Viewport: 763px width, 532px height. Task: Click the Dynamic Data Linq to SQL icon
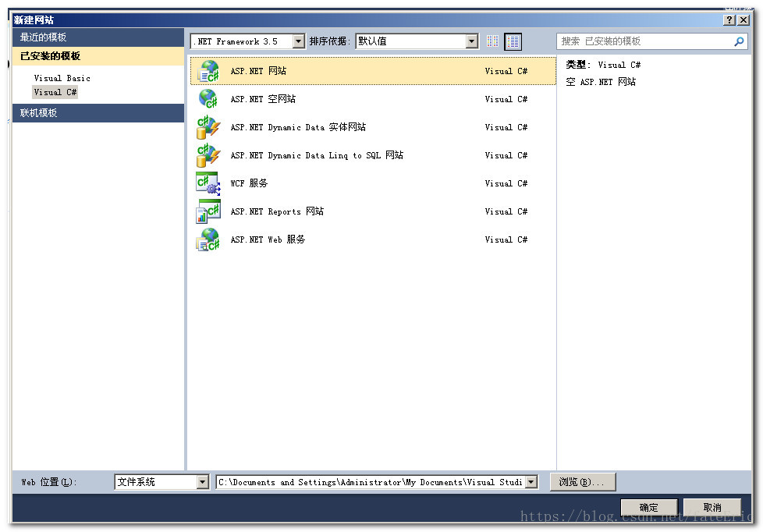click(208, 155)
